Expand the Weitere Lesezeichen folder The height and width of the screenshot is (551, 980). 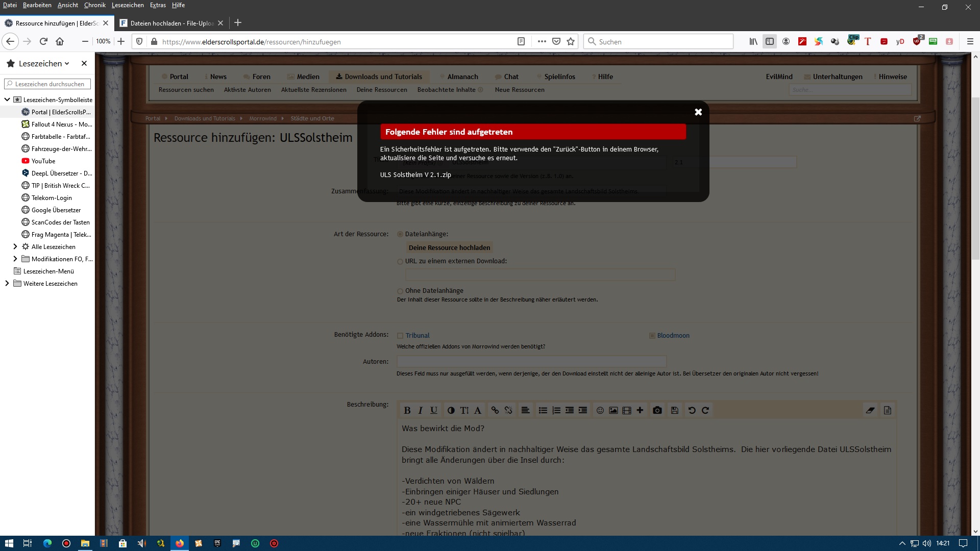[7, 283]
